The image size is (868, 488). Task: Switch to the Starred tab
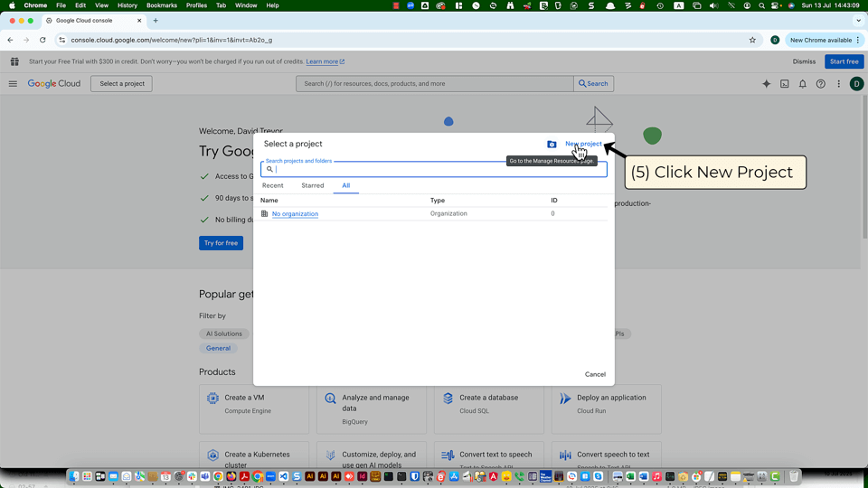(313, 185)
